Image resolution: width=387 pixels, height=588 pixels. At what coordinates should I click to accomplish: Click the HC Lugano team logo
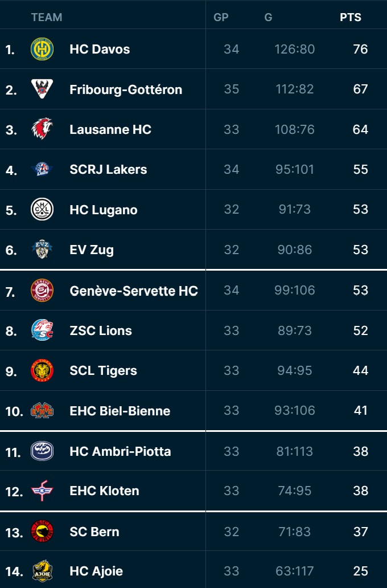point(42,210)
